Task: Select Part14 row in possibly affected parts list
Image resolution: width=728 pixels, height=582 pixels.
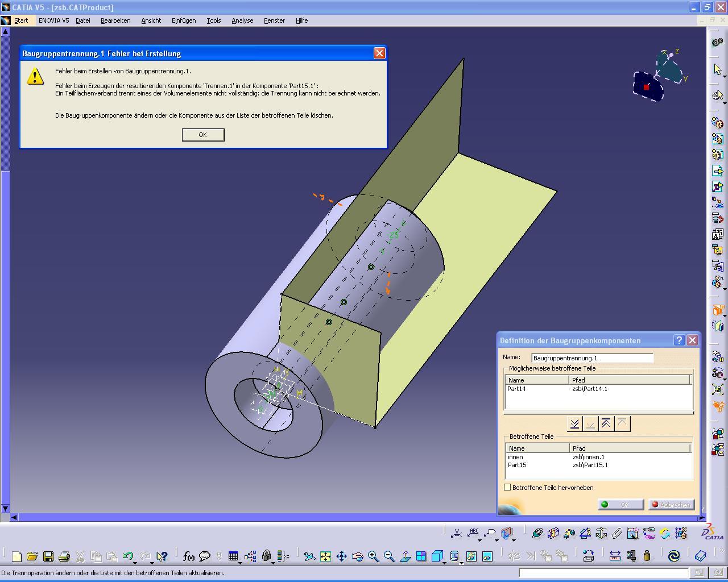Action: click(598, 389)
